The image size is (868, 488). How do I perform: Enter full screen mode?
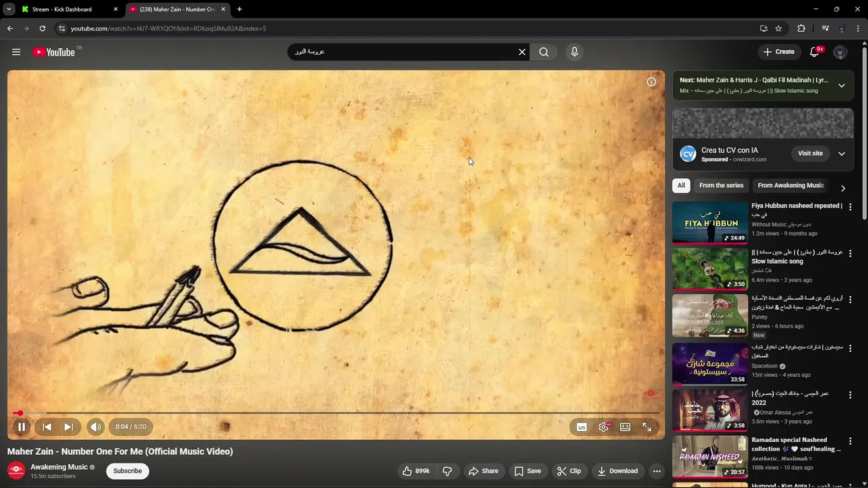point(647,427)
